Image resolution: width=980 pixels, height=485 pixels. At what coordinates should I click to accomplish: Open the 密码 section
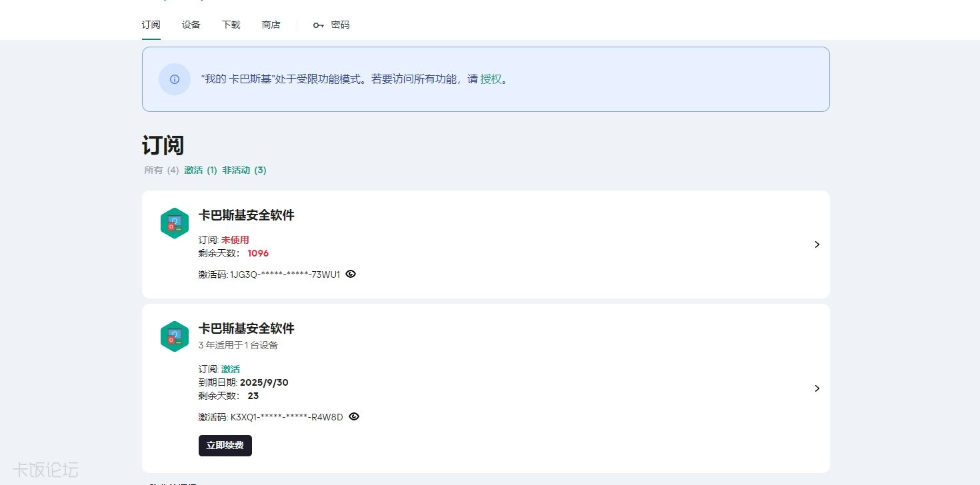340,25
